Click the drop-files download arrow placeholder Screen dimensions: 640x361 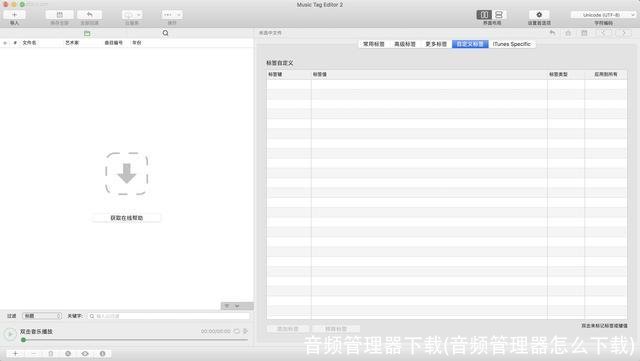click(127, 174)
